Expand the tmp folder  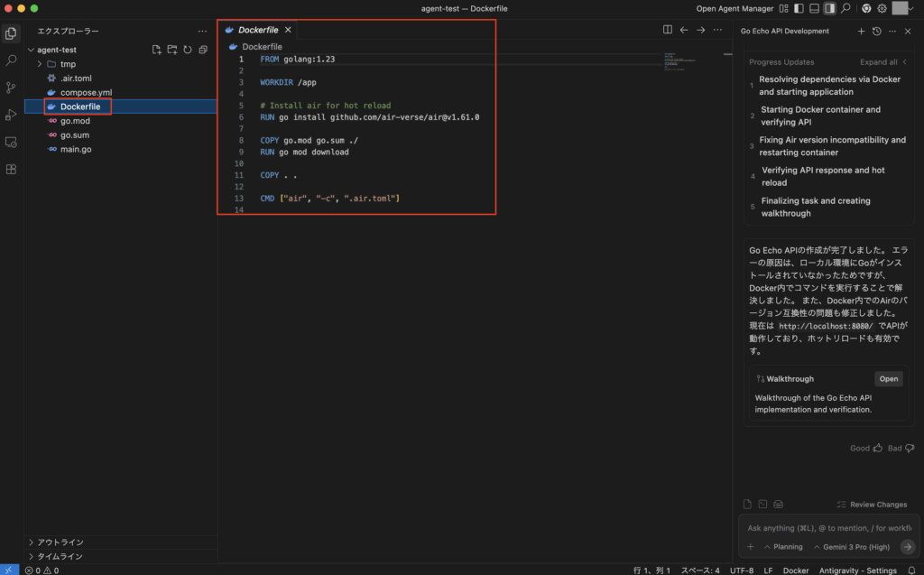coord(68,64)
